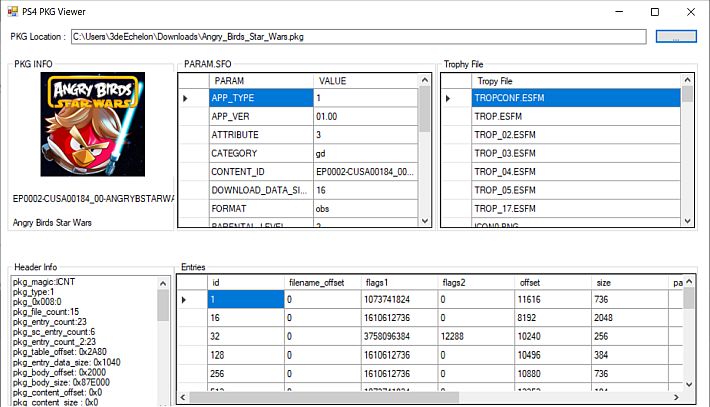Image resolution: width=710 pixels, height=407 pixels.
Task: Select the APP_TYPE parameter cell
Action: click(x=261, y=98)
